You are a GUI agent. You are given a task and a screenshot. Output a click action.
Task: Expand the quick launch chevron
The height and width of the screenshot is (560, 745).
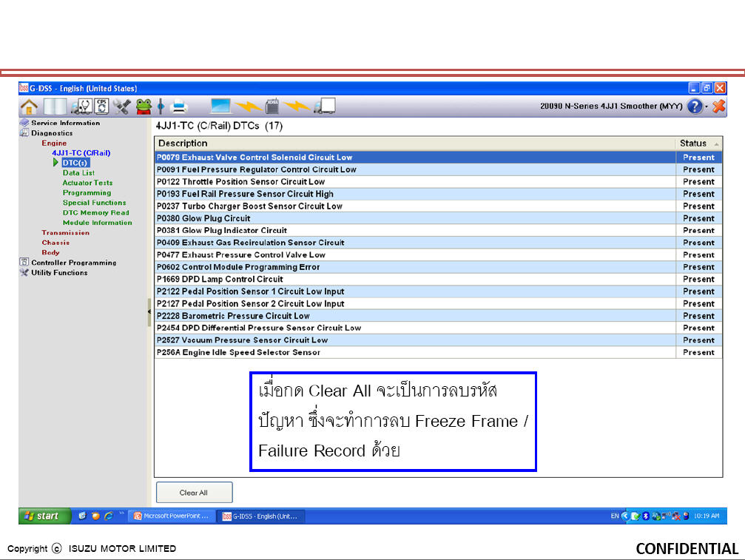121,513
